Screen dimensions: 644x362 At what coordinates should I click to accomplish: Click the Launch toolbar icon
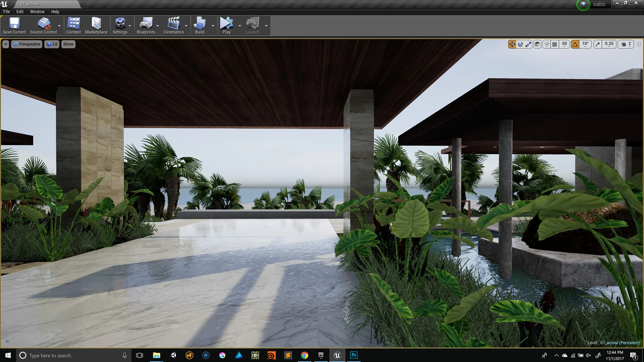[252, 25]
